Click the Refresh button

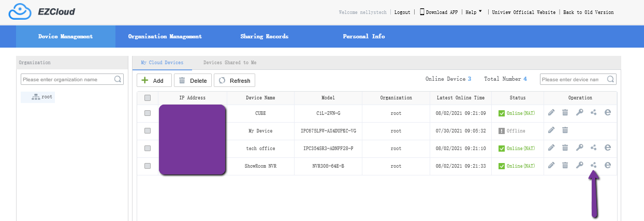click(x=235, y=81)
